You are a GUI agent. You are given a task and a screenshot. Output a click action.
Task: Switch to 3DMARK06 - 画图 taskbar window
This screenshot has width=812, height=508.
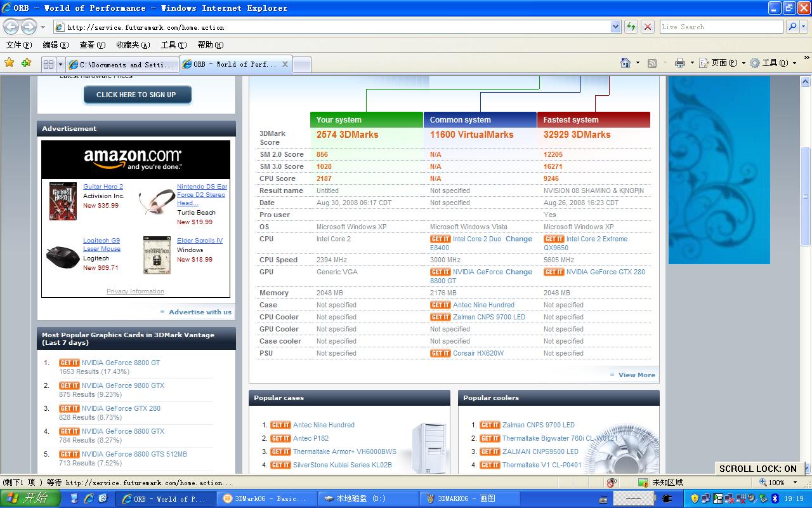click(x=469, y=498)
